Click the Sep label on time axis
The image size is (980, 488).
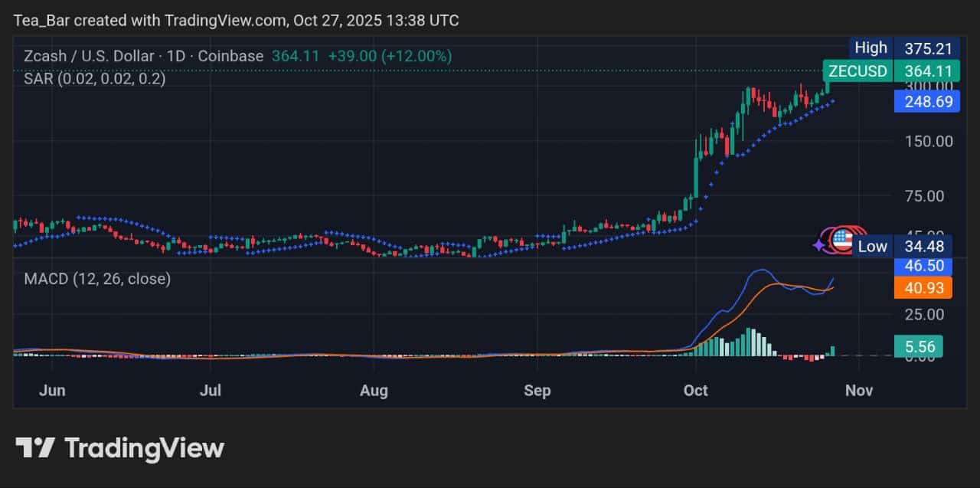click(537, 391)
